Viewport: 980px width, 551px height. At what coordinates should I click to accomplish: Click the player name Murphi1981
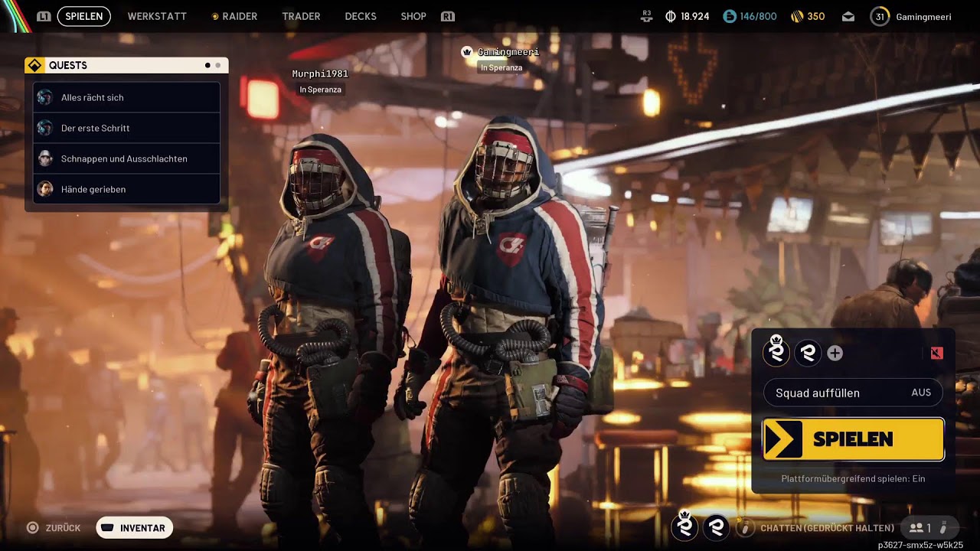tap(320, 74)
